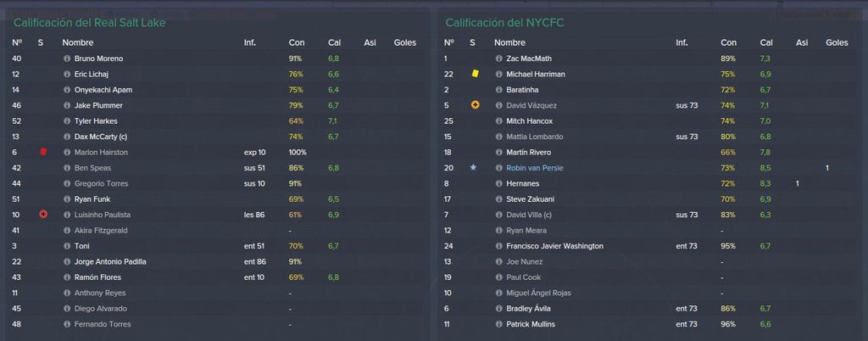868x341 pixels.
Task: Select David Villa (c) player name
Action: pyautogui.click(x=529, y=215)
